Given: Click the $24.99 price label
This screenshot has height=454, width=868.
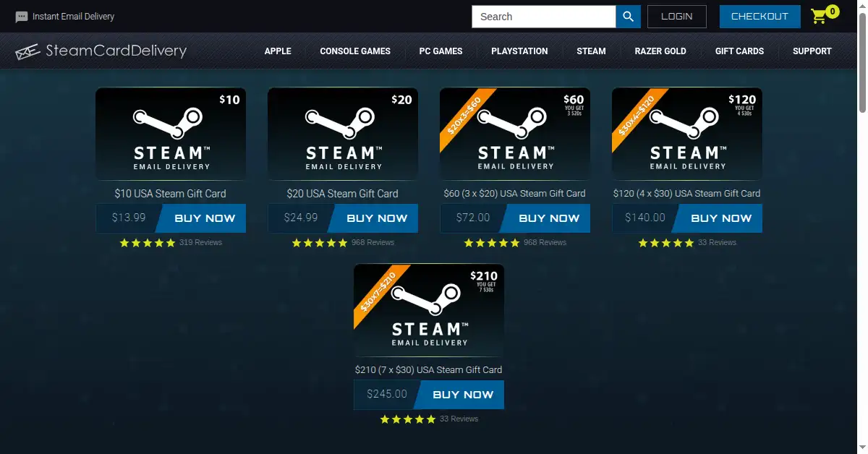Looking at the screenshot, I should 301,218.
